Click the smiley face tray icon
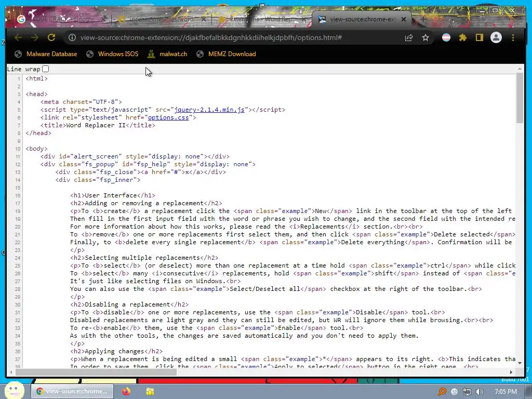The width and height of the screenshot is (532, 399). pyautogui.click(x=454, y=392)
